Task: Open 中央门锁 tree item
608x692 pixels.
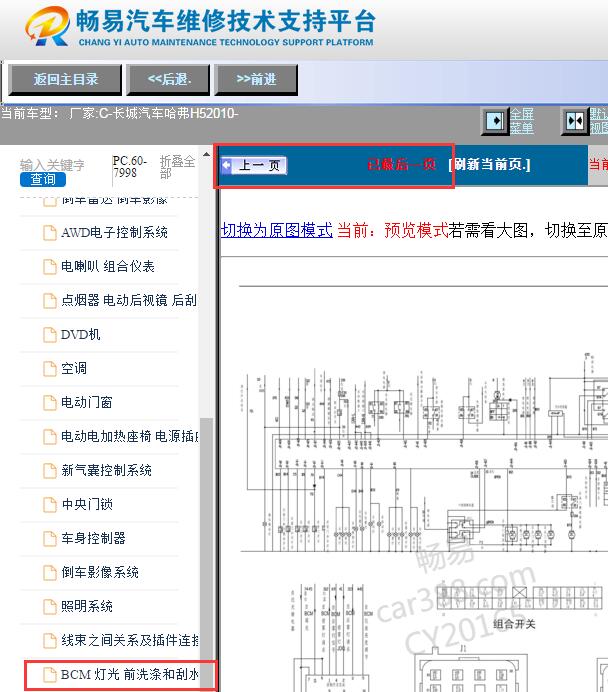Action: (87, 504)
